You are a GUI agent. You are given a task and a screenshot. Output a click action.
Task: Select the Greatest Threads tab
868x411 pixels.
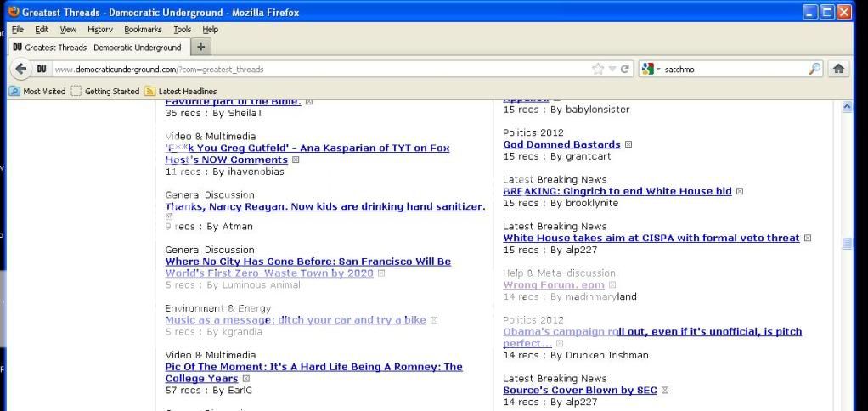pyautogui.click(x=98, y=48)
